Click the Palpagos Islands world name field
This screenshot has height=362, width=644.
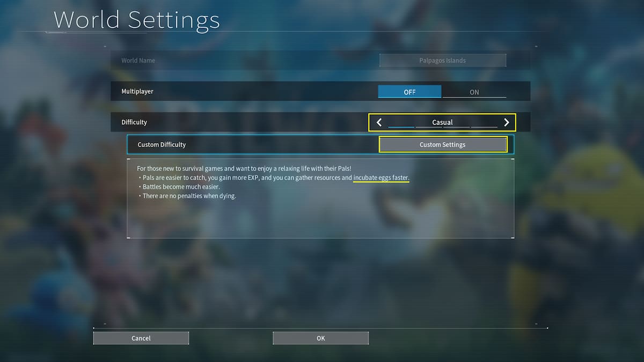tap(443, 61)
